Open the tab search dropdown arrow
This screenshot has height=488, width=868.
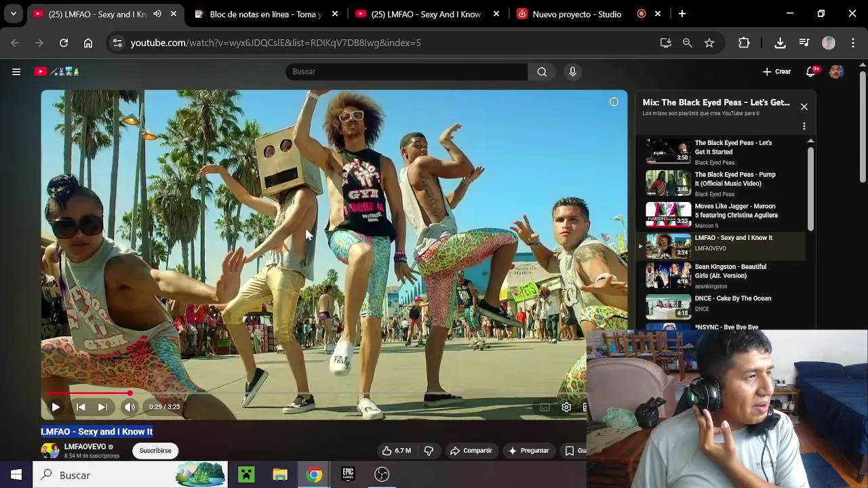pyautogui.click(x=13, y=14)
